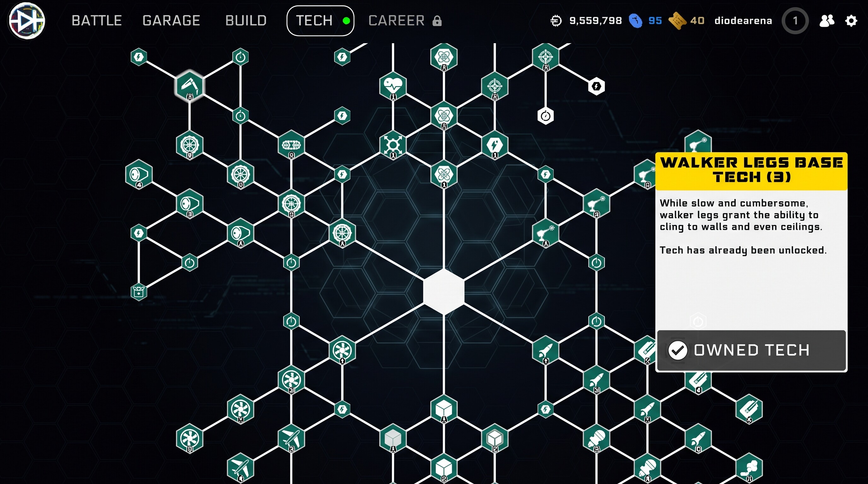868x484 pixels.
Task: Open the friends list icon
Action: point(827,21)
